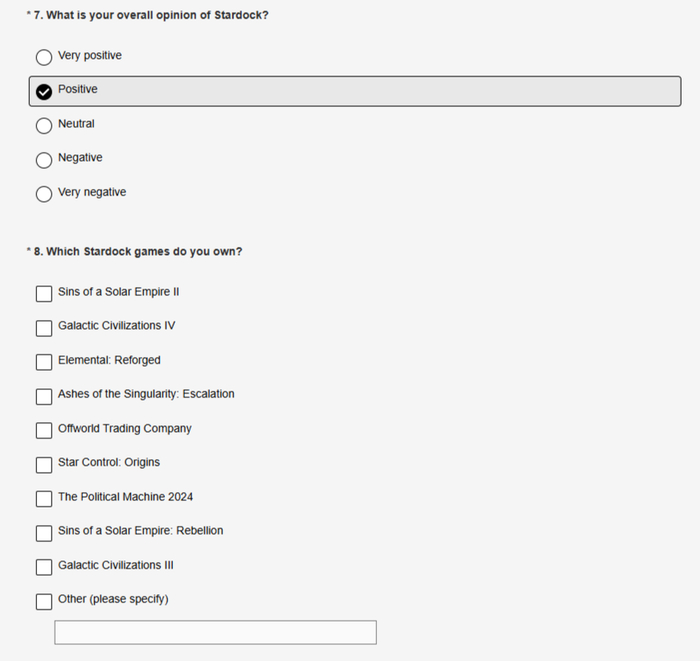
Task: Pick the Very negative radio option
Action: coord(44,194)
